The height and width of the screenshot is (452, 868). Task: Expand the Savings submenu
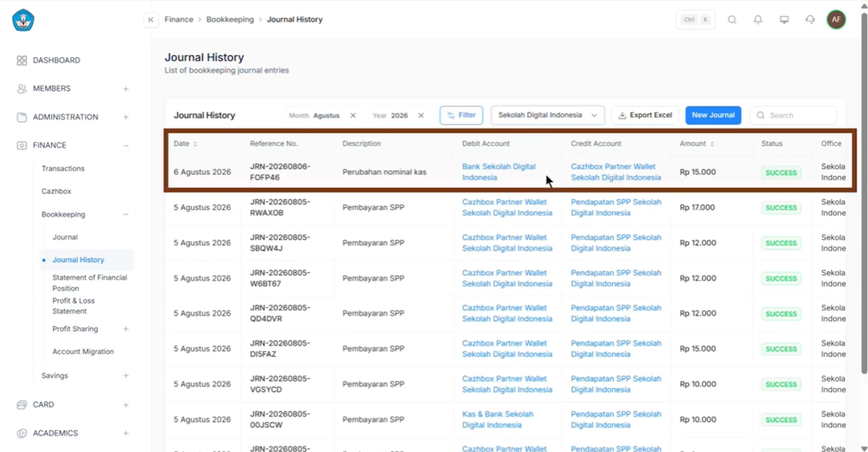[126, 376]
